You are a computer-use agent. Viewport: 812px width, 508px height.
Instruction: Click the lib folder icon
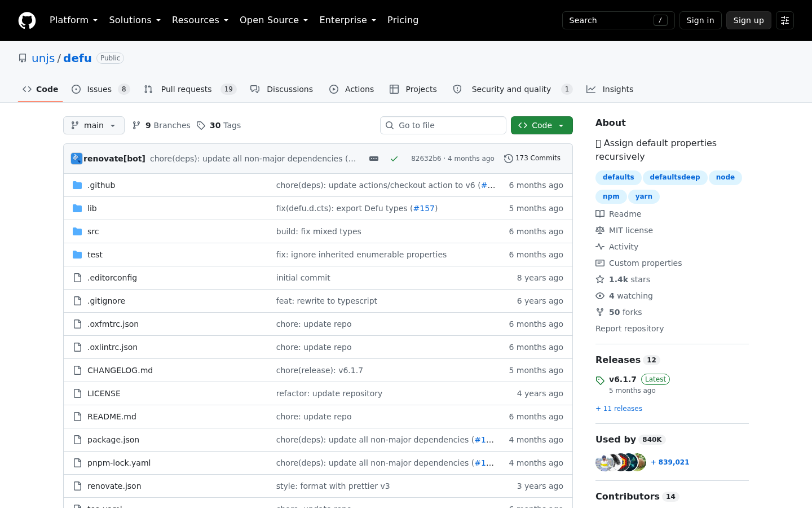click(x=77, y=208)
